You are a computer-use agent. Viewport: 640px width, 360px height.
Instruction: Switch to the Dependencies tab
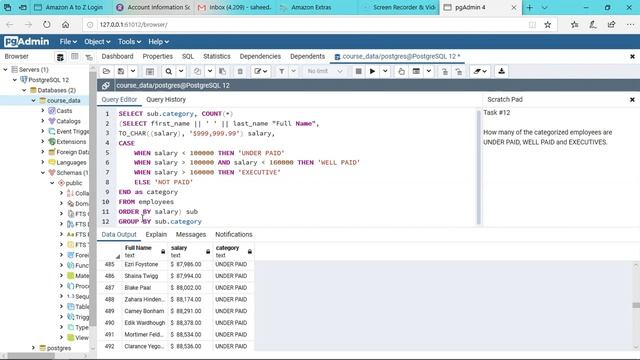260,56
